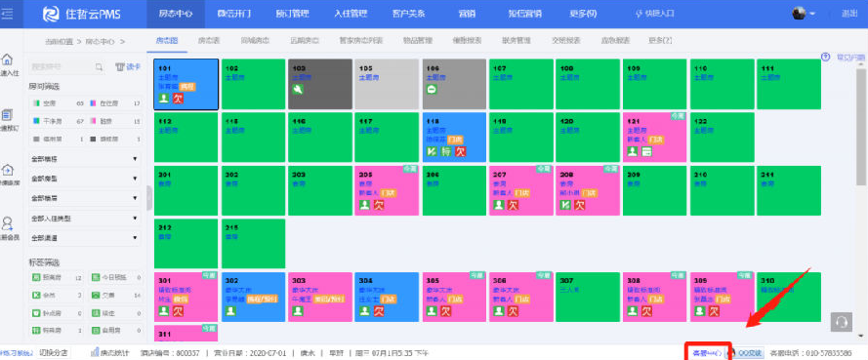Click the 切换分店 button in status bar
Viewport: 868px width, 360px height.
(x=54, y=352)
